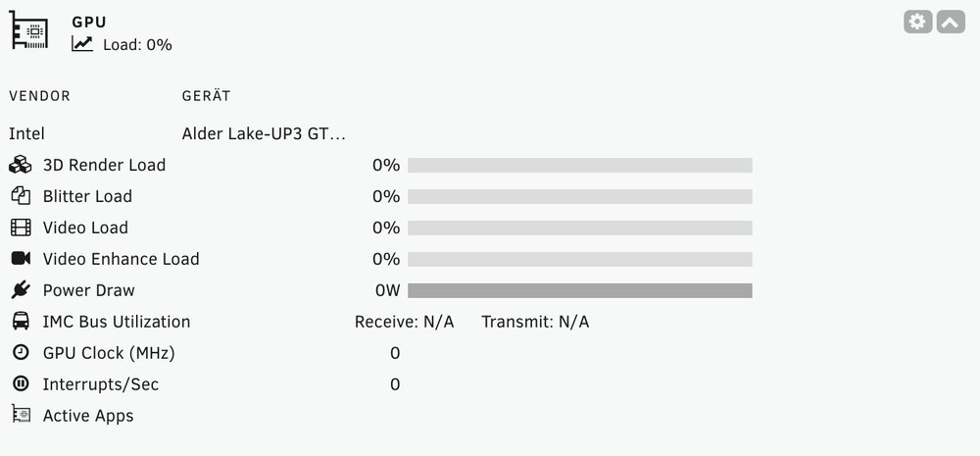Click the 3D Render Load cubes icon
The width and height of the screenshot is (980, 456).
[20, 165]
